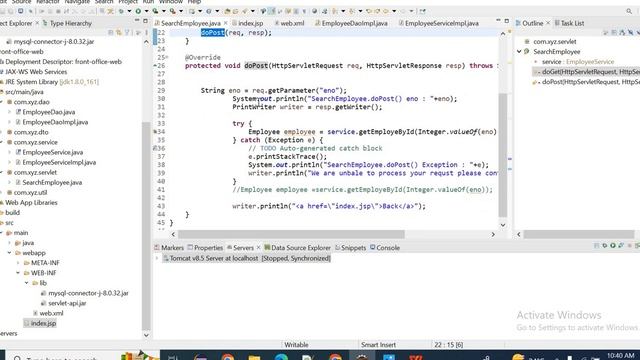Open EmployeeDao.java in Project Explorer
Viewport: 640px width, 360px height.
[49, 112]
